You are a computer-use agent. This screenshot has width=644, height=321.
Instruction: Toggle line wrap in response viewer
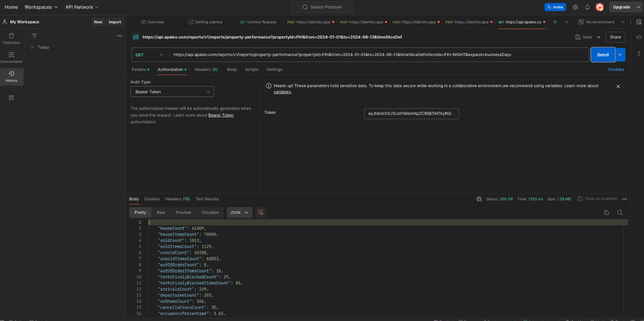coord(260,212)
